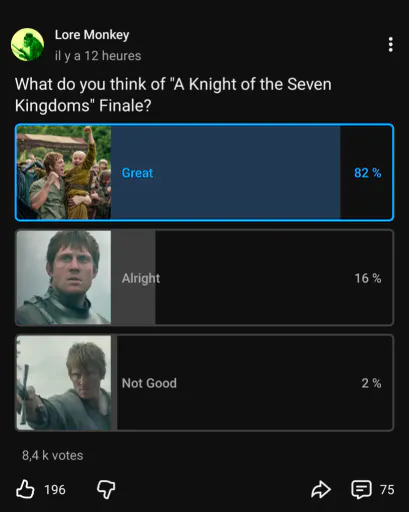Click the 8,4 k votes text

click(53, 455)
